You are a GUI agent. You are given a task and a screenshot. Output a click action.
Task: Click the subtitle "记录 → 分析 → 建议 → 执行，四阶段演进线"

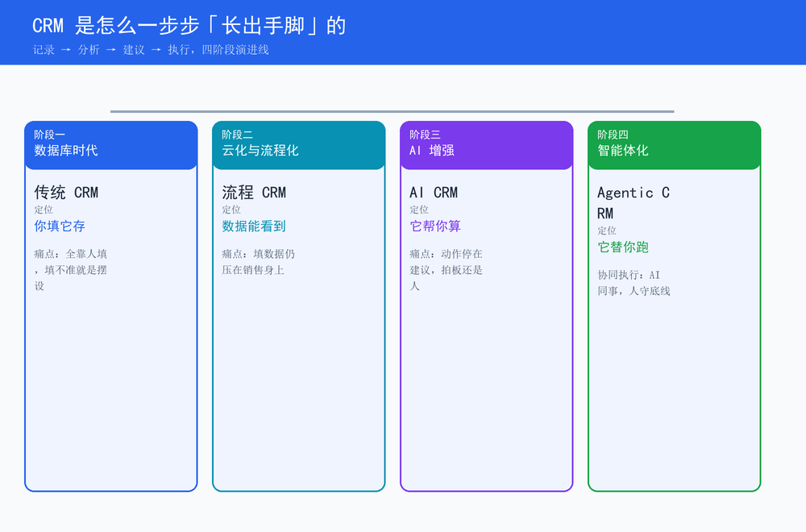click(151, 50)
